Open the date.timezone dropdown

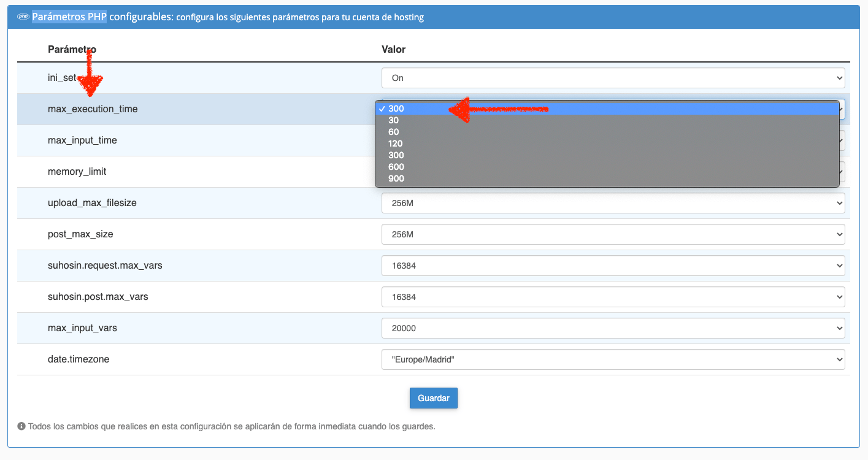tap(613, 359)
